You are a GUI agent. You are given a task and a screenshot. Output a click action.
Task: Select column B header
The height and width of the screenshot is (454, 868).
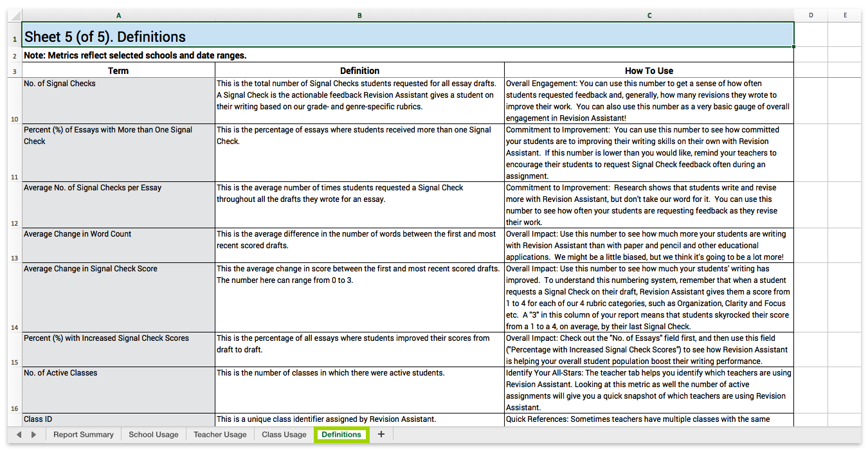coord(359,15)
